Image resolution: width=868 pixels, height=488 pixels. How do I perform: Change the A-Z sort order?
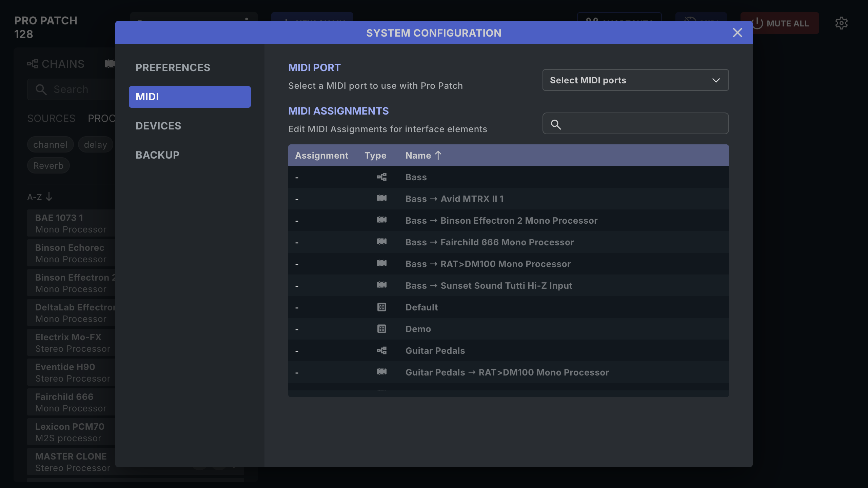tap(40, 197)
